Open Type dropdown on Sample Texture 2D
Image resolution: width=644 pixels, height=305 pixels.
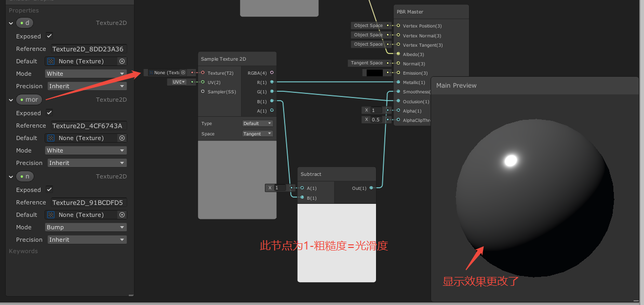pyautogui.click(x=258, y=123)
